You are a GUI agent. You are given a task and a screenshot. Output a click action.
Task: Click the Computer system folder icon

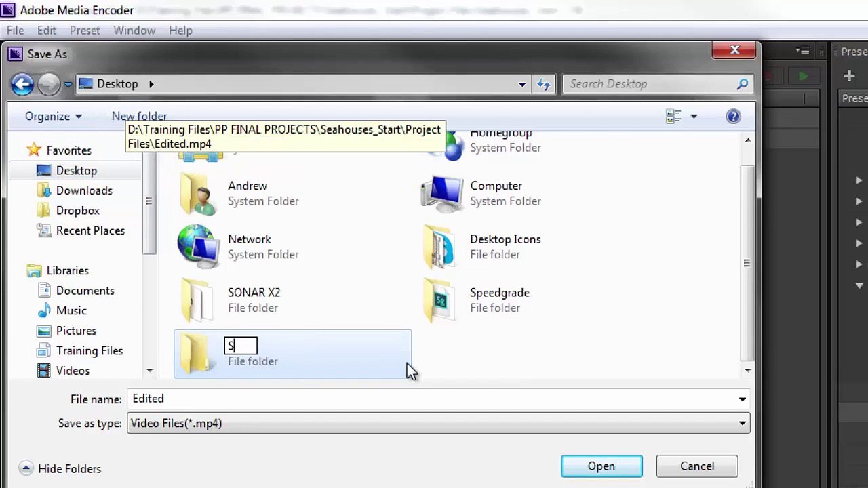pyautogui.click(x=441, y=194)
